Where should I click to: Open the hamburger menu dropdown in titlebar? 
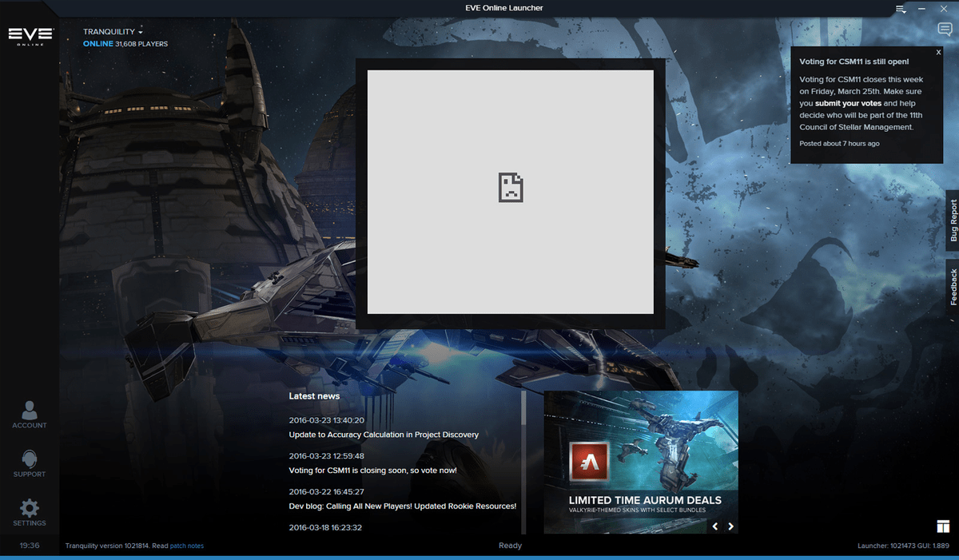click(x=898, y=8)
